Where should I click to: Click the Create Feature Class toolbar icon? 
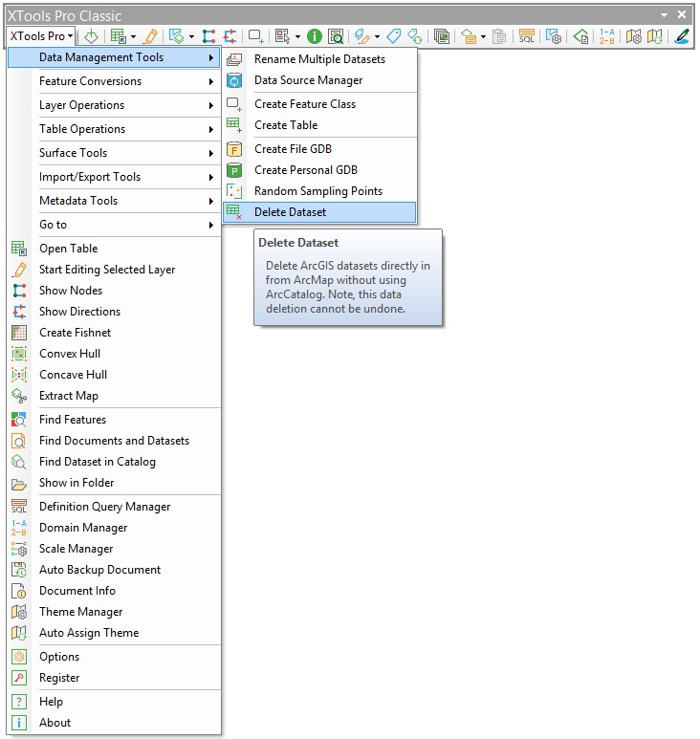coord(256,36)
